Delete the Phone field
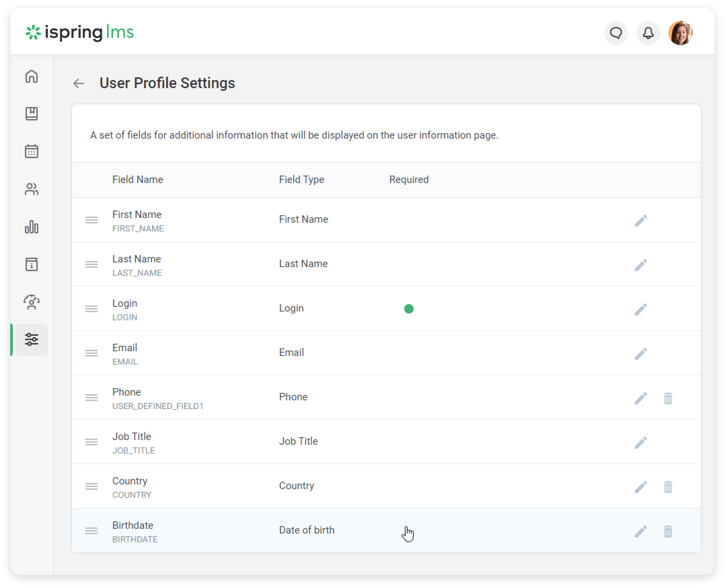The height and width of the screenshot is (588, 725). pos(668,398)
